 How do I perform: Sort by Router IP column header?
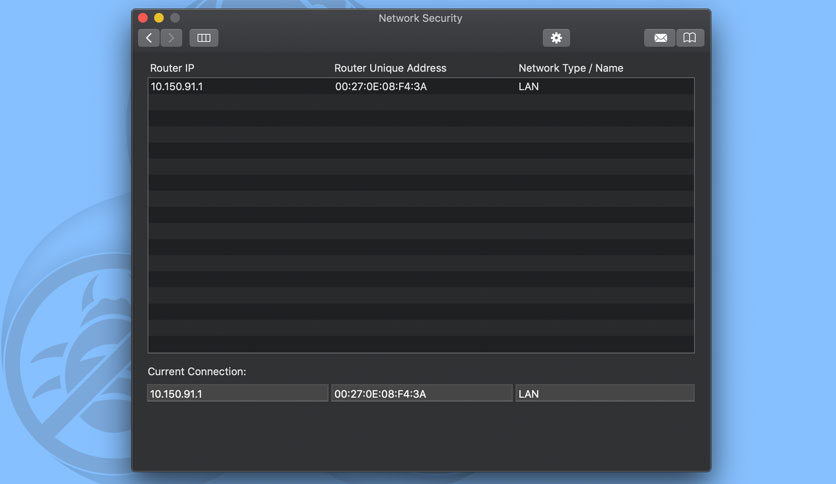(x=172, y=68)
